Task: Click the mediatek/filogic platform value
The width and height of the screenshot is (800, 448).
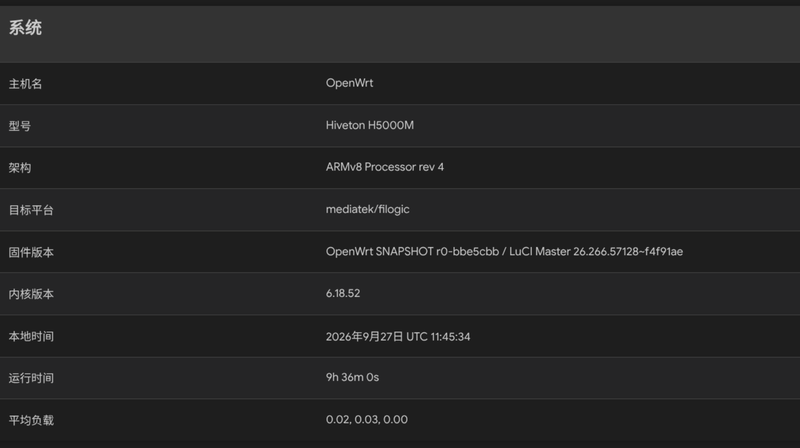Action: click(367, 209)
